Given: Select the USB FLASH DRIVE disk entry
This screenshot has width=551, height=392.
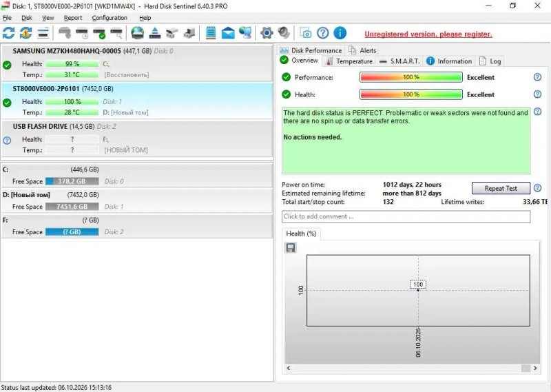Looking at the screenshot, I should tap(137, 138).
